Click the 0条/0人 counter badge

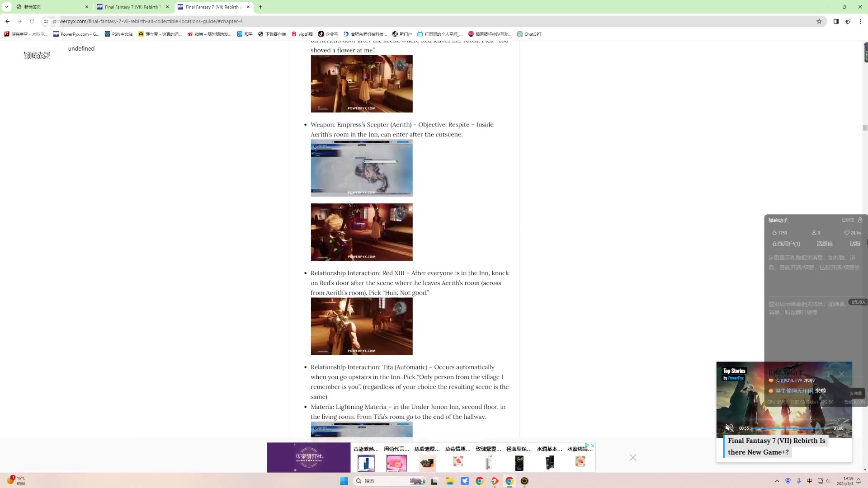[x=858, y=302]
